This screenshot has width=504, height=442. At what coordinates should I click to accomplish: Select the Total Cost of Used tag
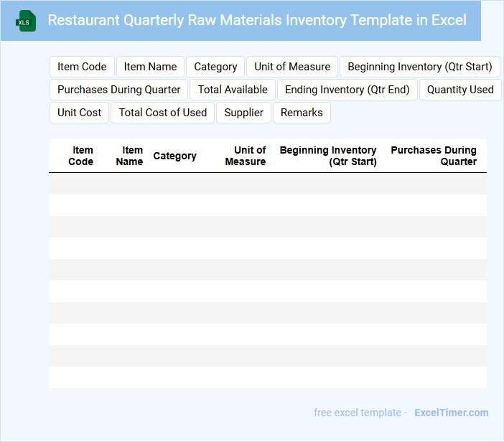[163, 113]
